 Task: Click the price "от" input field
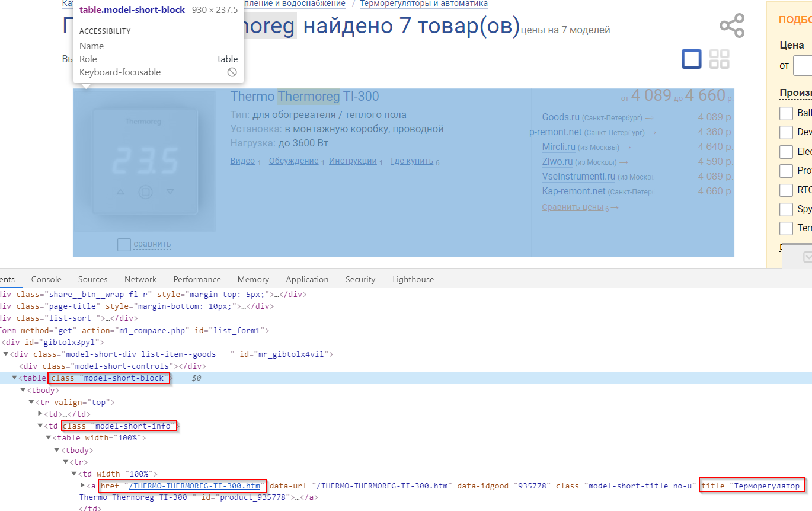tap(803, 65)
